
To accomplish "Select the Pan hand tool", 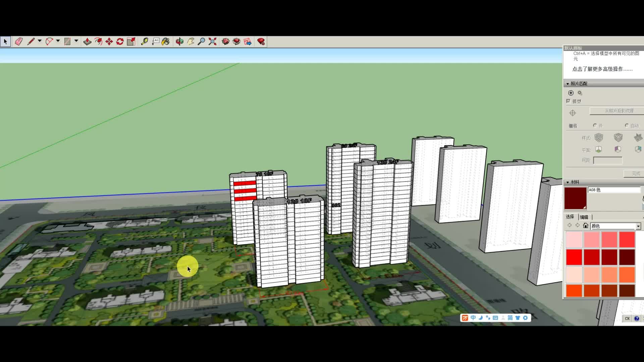I will (191, 42).
